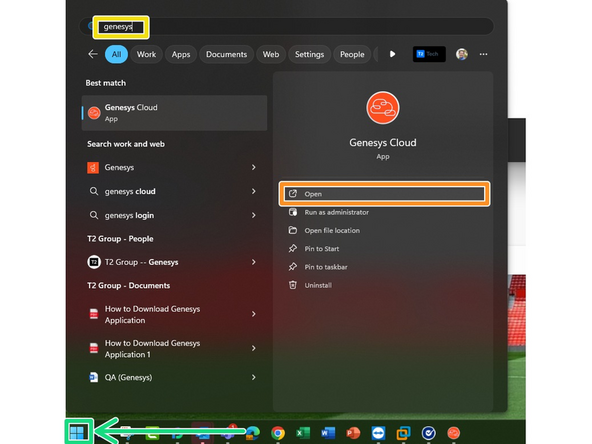Click Open for Genesys Cloud
This screenshot has width=592, height=444.
click(384, 194)
